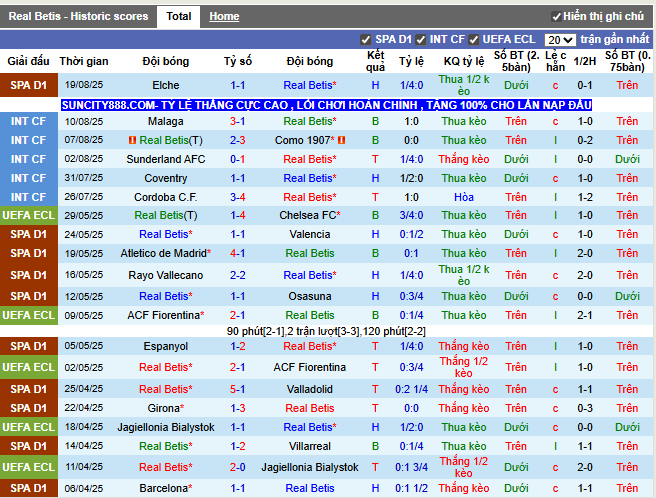Open Sunderland AFC team link
Screen dimensions: 656x498
coord(166,159)
